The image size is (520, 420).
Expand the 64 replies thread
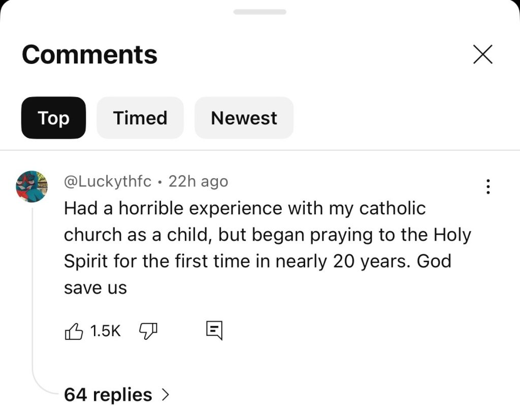pos(108,395)
